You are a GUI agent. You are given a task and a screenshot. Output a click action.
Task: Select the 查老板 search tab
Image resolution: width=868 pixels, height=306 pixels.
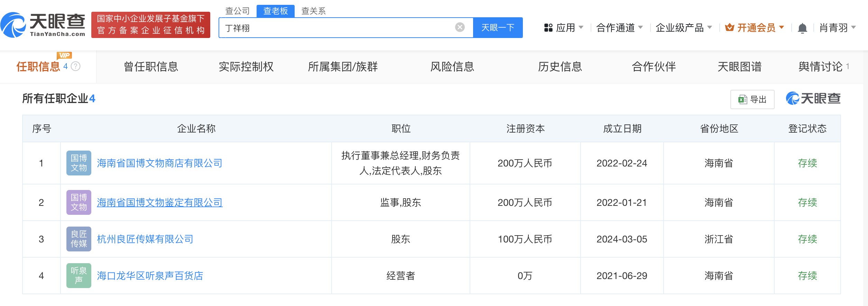[x=276, y=11]
